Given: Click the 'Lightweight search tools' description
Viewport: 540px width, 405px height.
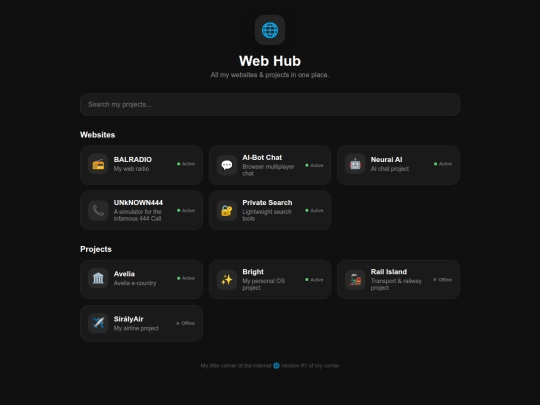Looking at the screenshot, I should 267,215.
